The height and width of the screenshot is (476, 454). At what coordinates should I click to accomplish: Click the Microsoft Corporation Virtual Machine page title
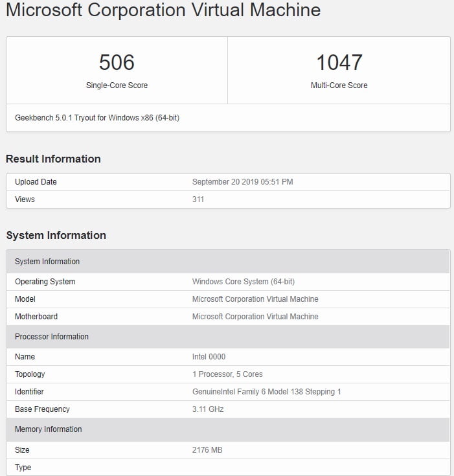click(x=163, y=10)
